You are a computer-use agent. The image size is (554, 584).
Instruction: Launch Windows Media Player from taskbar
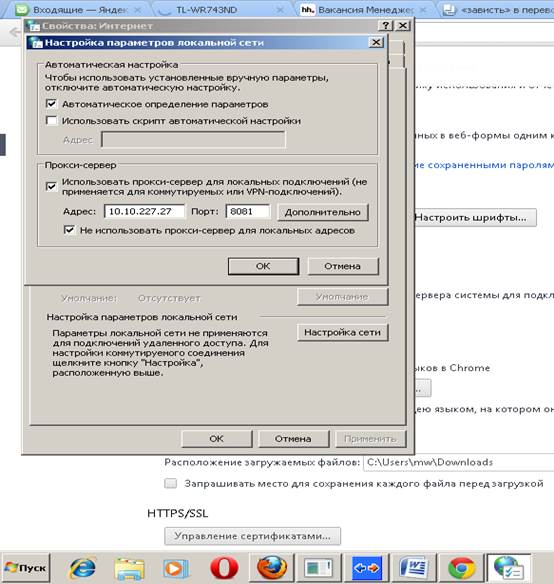[x=175, y=568]
